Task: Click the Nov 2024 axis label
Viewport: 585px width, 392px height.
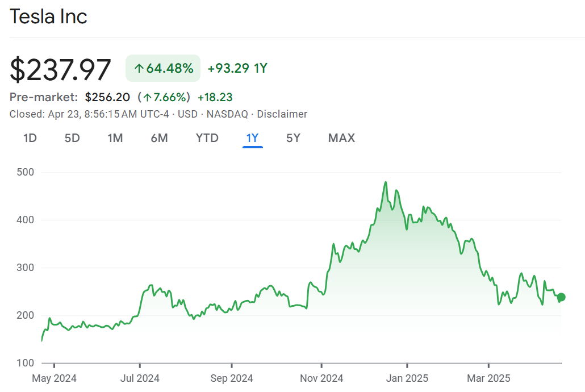Action: click(x=321, y=378)
